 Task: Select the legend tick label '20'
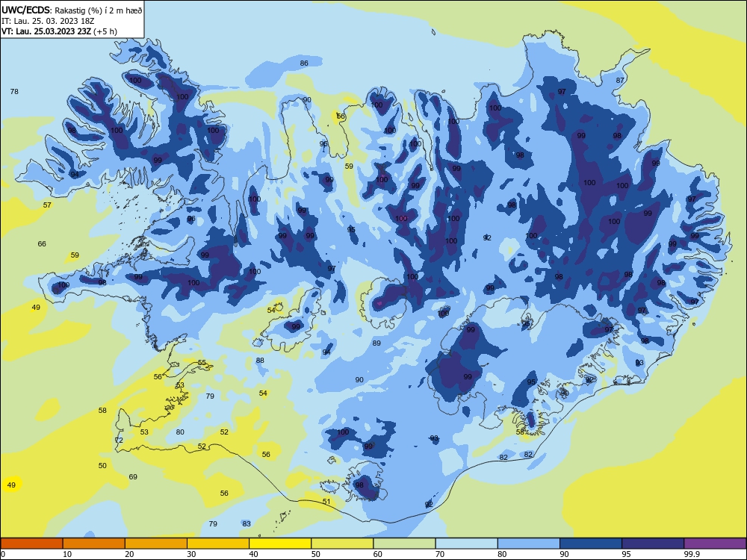pyautogui.click(x=129, y=554)
